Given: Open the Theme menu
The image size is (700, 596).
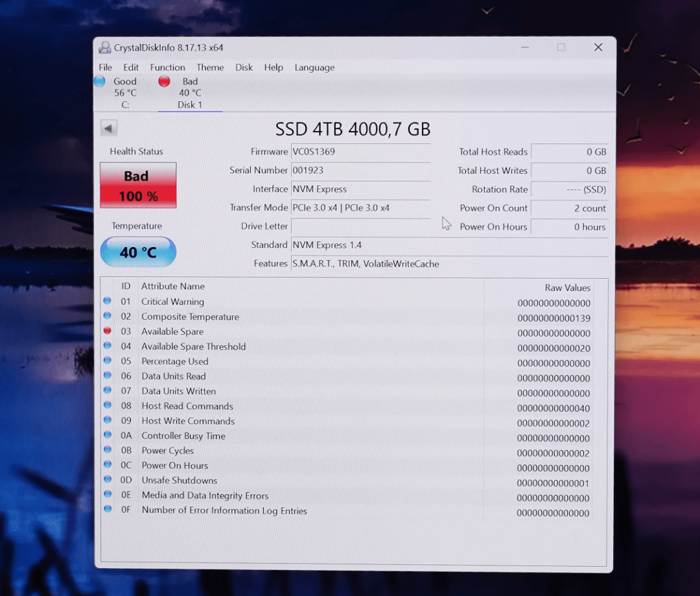Looking at the screenshot, I should point(210,67).
